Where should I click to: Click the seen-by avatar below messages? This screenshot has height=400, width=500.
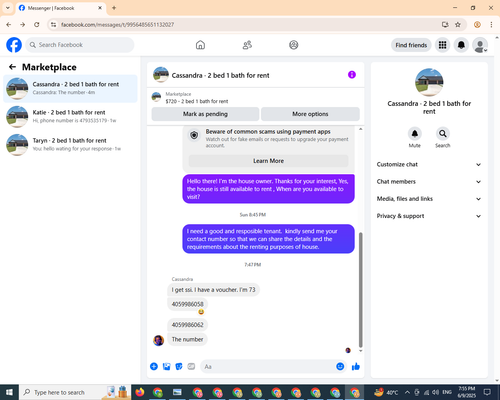point(348,350)
